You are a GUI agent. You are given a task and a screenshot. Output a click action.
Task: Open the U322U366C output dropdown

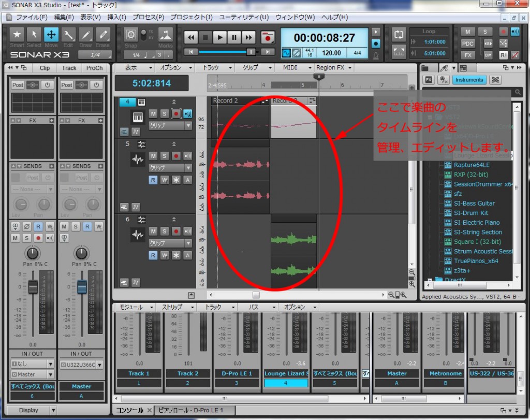81,365
